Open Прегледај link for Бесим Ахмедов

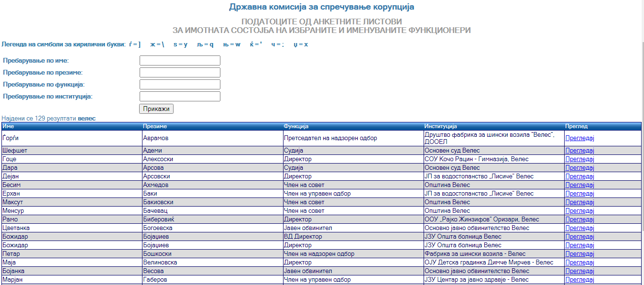tap(579, 185)
